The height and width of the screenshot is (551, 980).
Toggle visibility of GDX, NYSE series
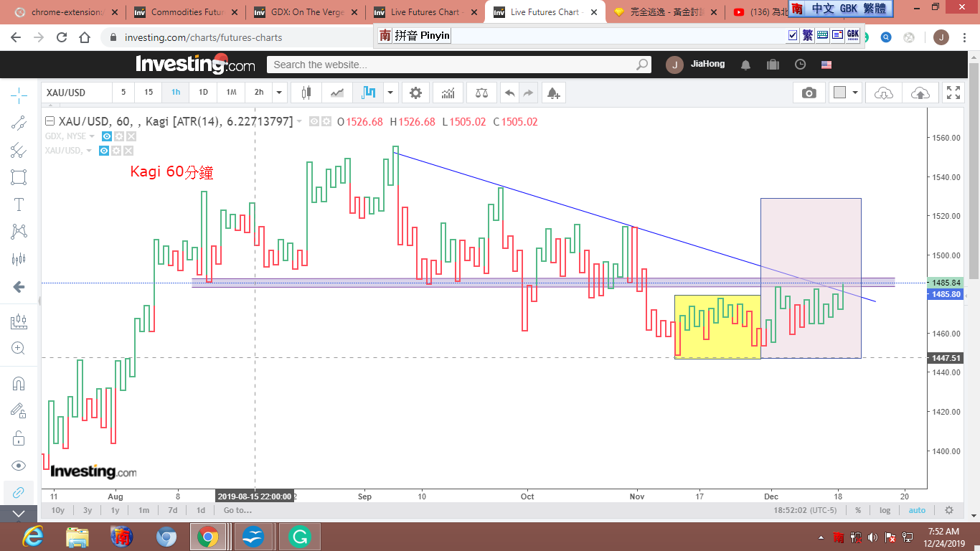[107, 136]
